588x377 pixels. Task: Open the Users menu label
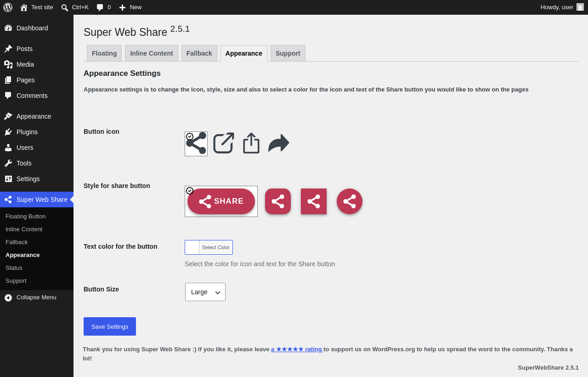[x=25, y=148]
